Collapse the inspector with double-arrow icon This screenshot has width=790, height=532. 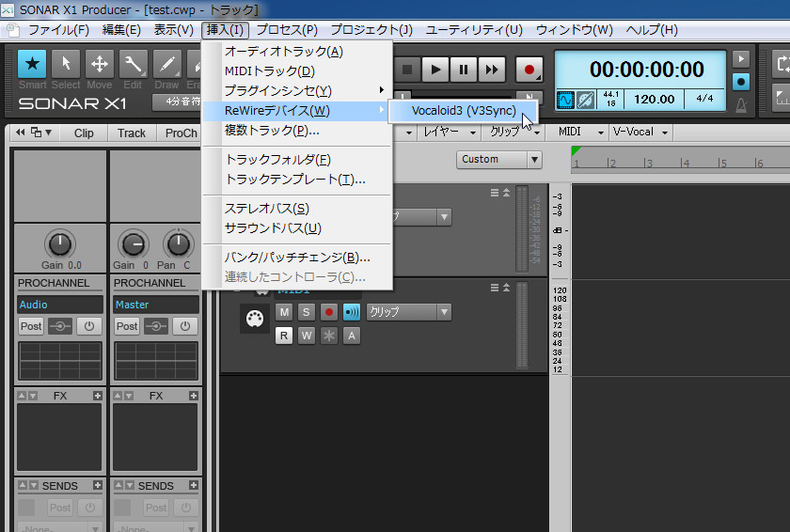click(x=20, y=133)
